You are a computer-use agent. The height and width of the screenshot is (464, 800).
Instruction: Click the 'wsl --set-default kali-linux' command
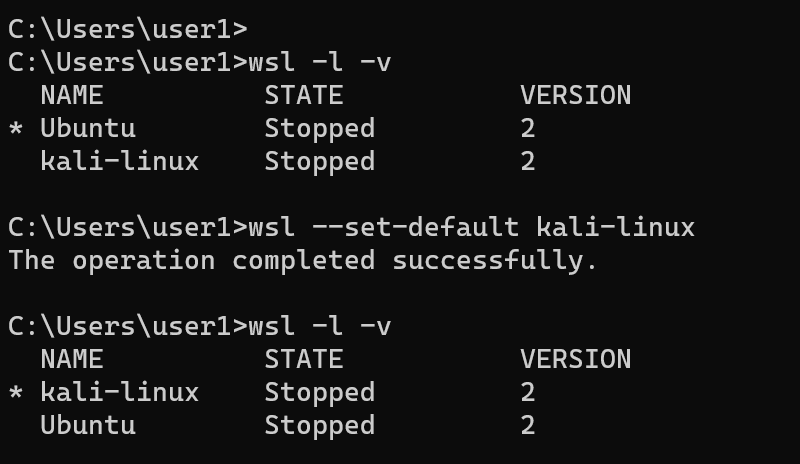(x=471, y=227)
